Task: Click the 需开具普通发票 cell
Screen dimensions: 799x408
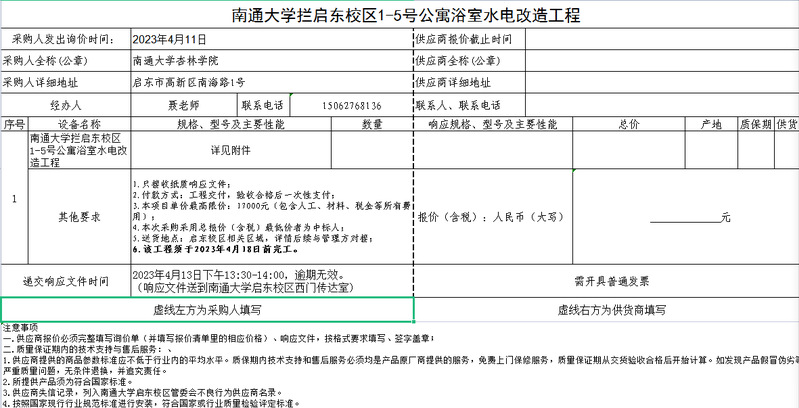Action: coord(606,281)
